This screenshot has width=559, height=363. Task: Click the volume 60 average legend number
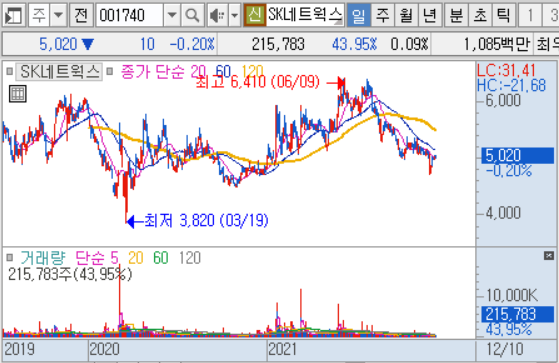pyautogui.click(x=161, y=258)
